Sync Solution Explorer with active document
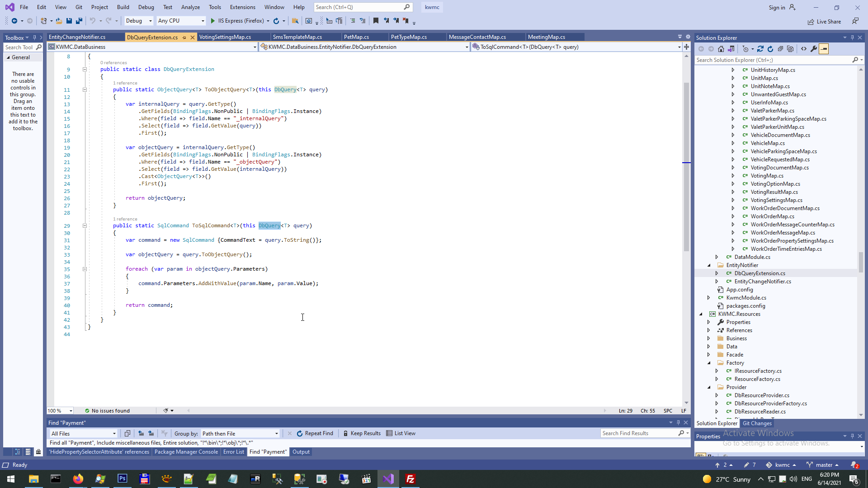Screen dimensions: 868x488 tap(760, 49)
